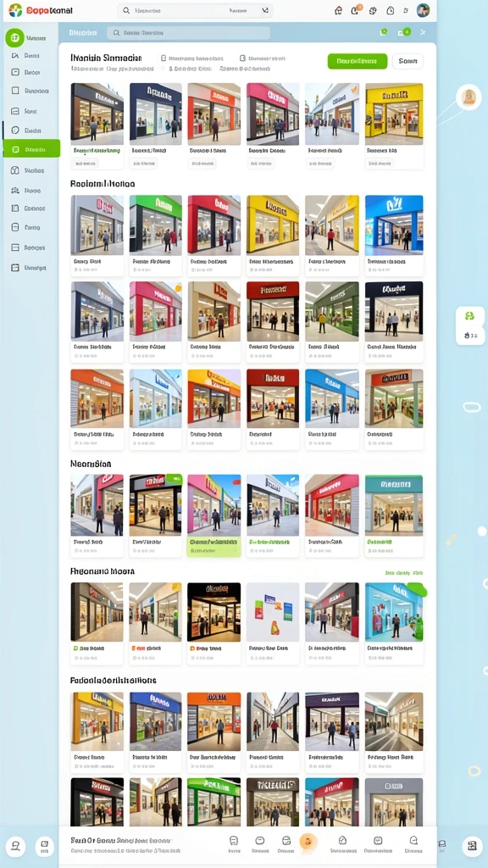
Task: Click the white outlined button beside green button
Action: 408,61
